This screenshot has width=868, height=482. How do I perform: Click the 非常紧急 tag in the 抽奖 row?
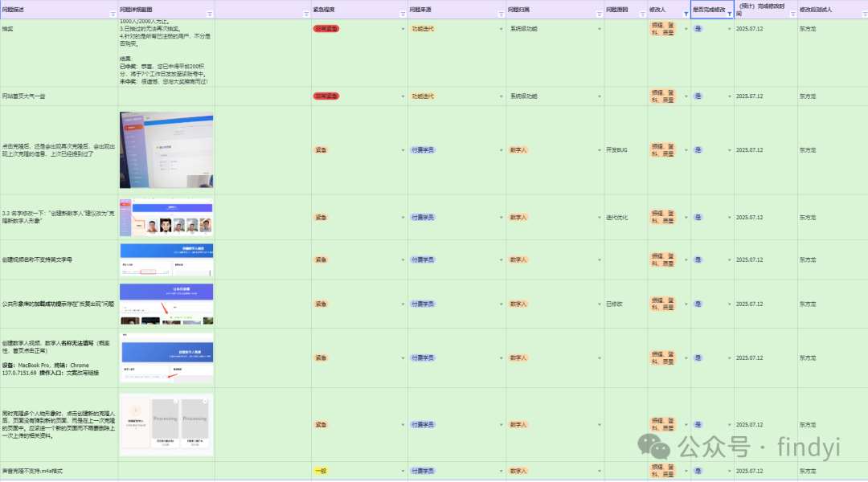tap(326, 29)
